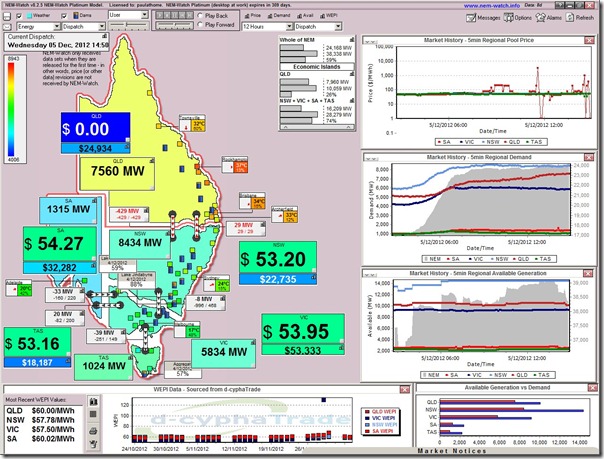604x459 pixels.
Task: Click the envelope icon beside the Energy dropdown
Action: coord(7,27)
